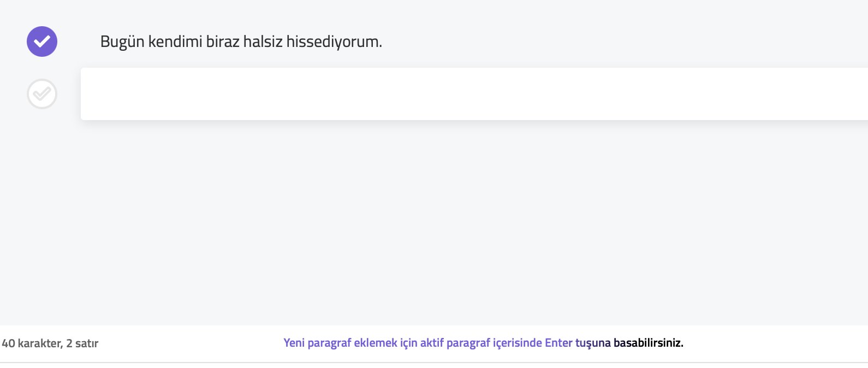Click the word 'tuşuna' in the hint
Viewport: 868px width, 368px height.
593,343
